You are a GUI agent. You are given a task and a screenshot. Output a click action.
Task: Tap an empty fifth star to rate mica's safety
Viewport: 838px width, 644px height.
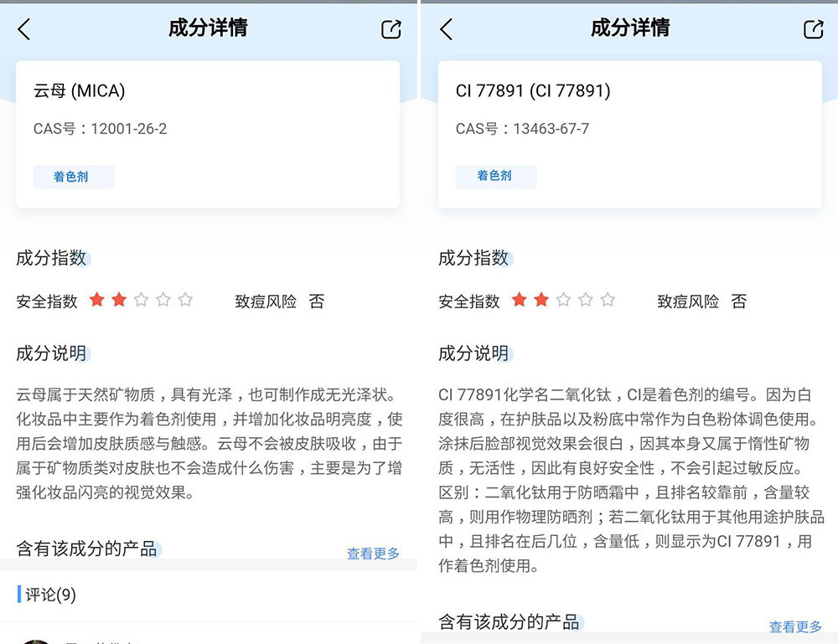[186, 298]
